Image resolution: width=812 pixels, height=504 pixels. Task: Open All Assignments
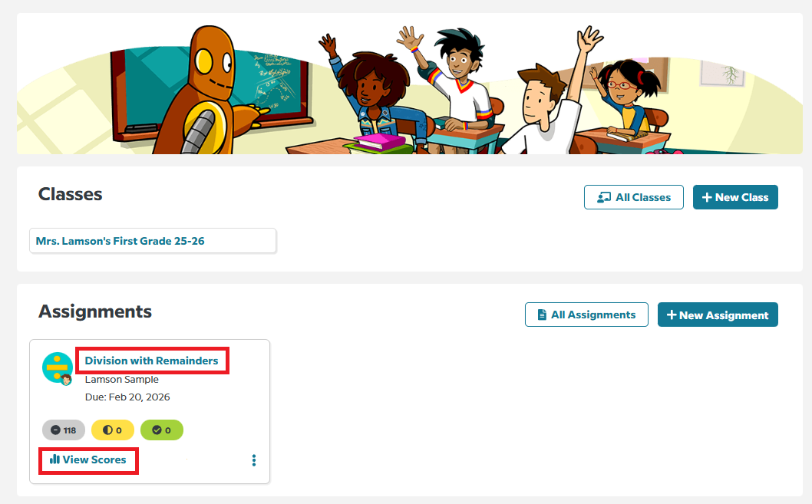586,315
